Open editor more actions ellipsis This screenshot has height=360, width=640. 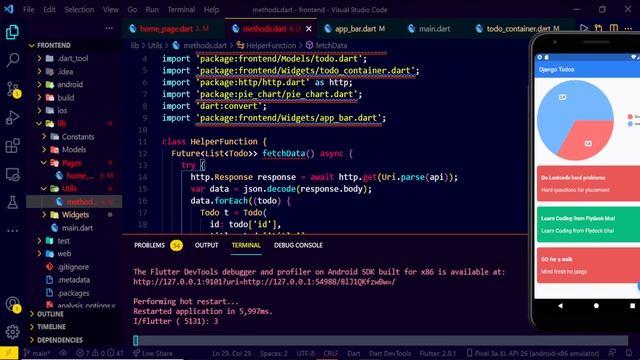point(628,28)
